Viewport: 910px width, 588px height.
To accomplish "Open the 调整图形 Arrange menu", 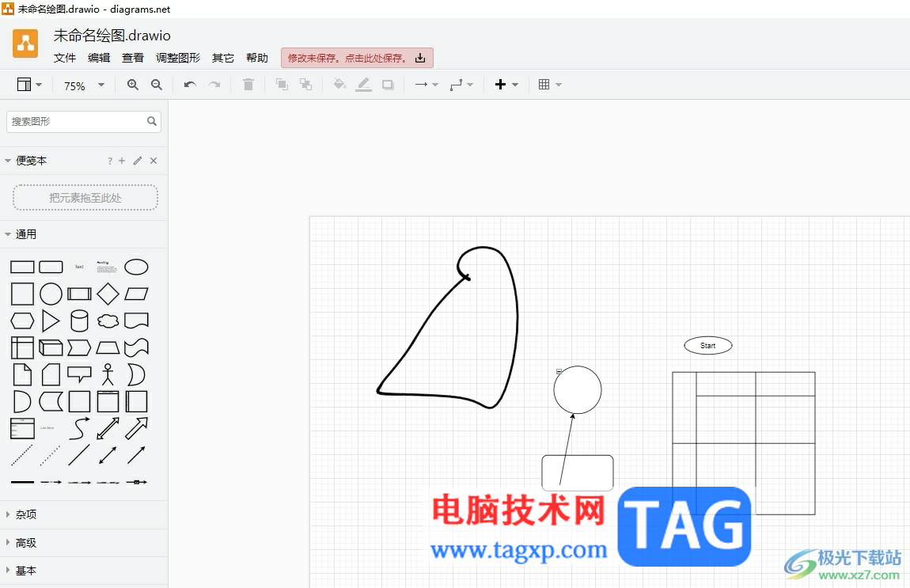I will click(178, 58).
